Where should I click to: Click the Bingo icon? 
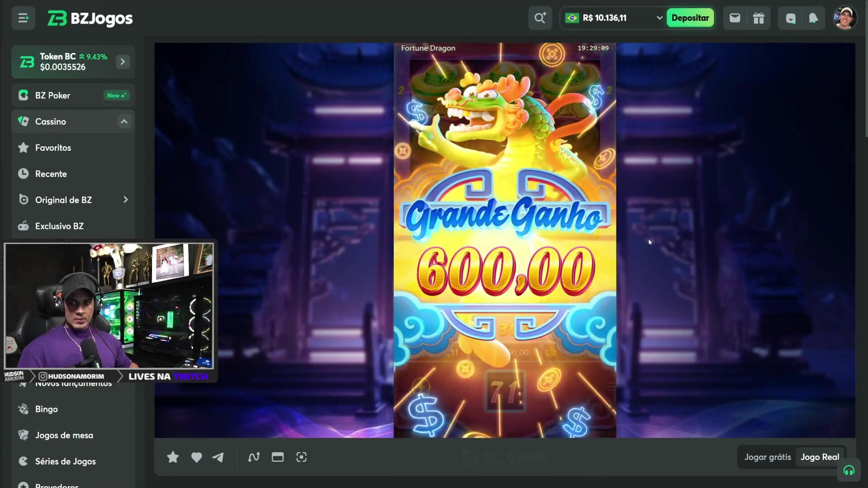[x=24, y=409]
